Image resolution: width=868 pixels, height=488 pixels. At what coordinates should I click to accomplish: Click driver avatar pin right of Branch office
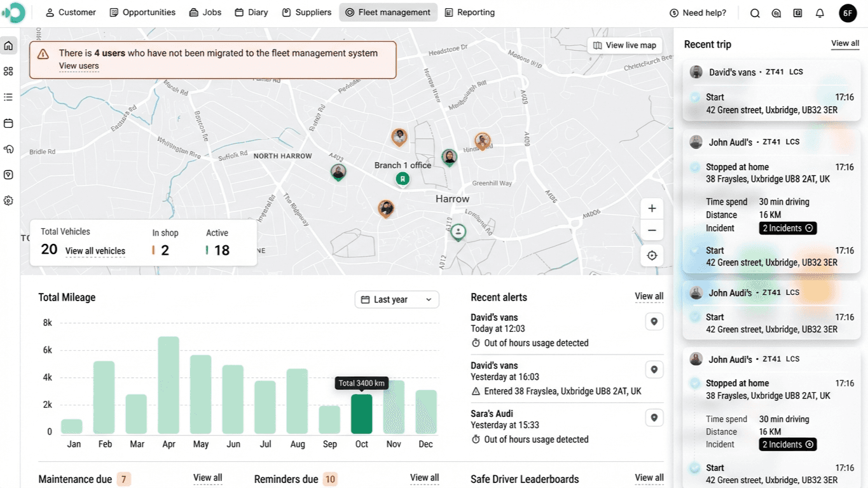pos(450,158)
